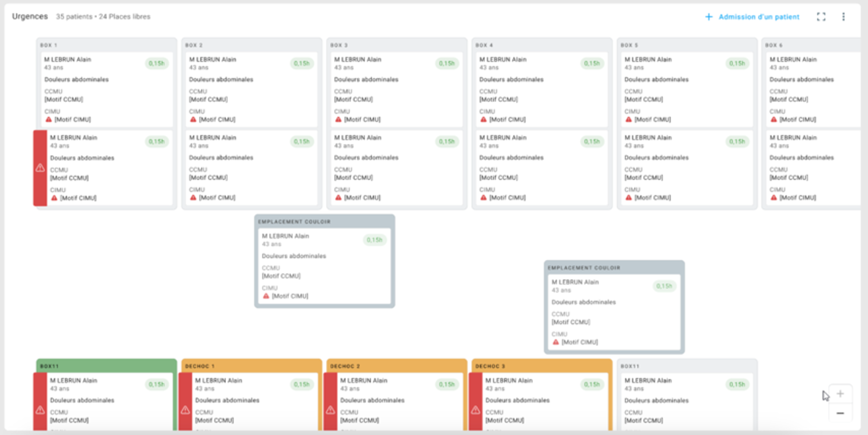
Task: Click the Urgences title
Action: click(30, 16)
